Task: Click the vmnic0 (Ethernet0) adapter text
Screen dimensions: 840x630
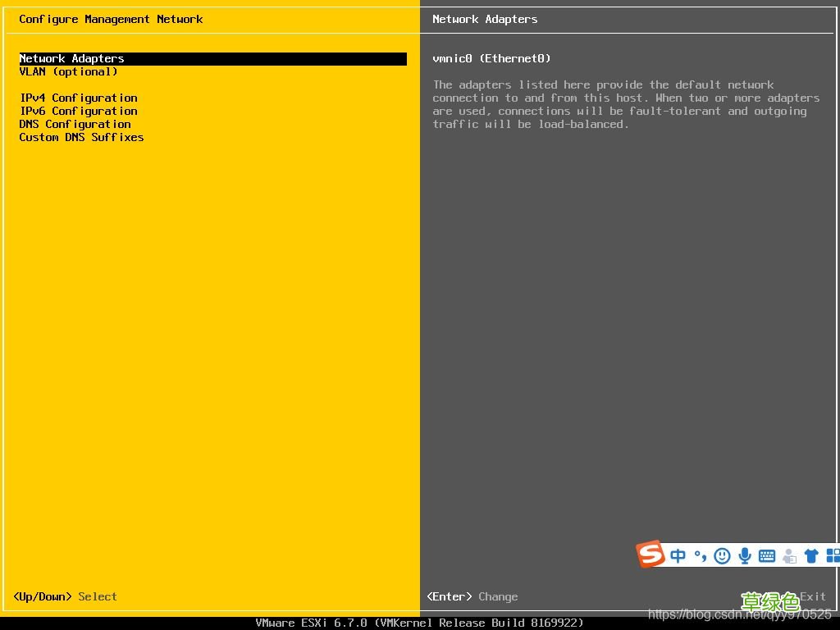Action: [x=492, y=59]
